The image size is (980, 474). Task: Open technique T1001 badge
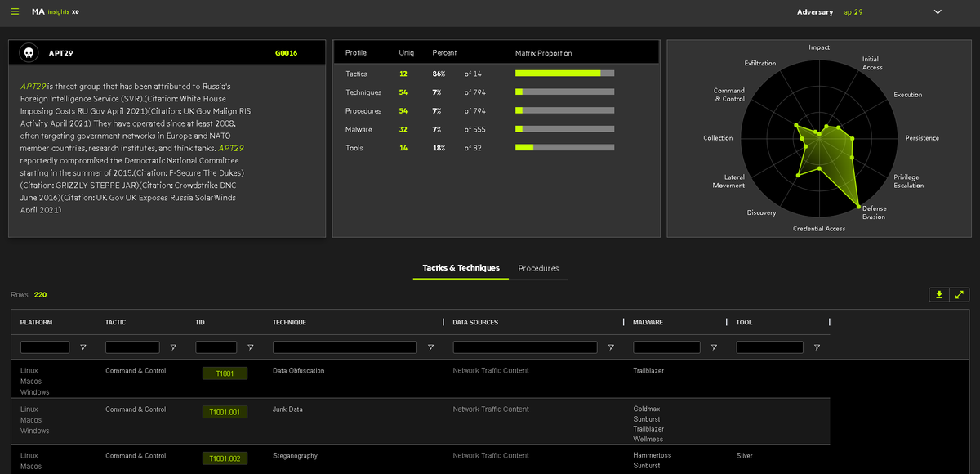pyautogui.click(x=225, y=373)
